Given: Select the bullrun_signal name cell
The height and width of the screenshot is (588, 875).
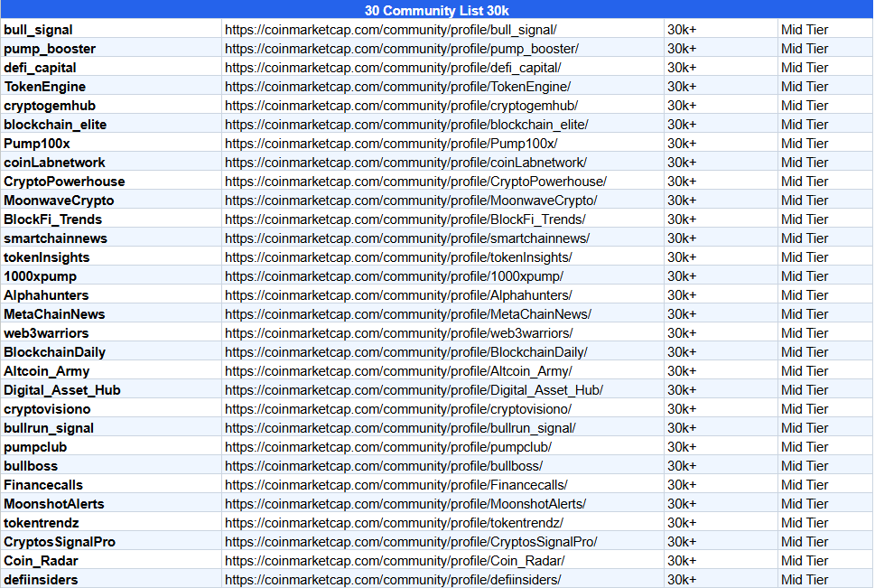Looking at the screenshot, I should coord(111,428).
